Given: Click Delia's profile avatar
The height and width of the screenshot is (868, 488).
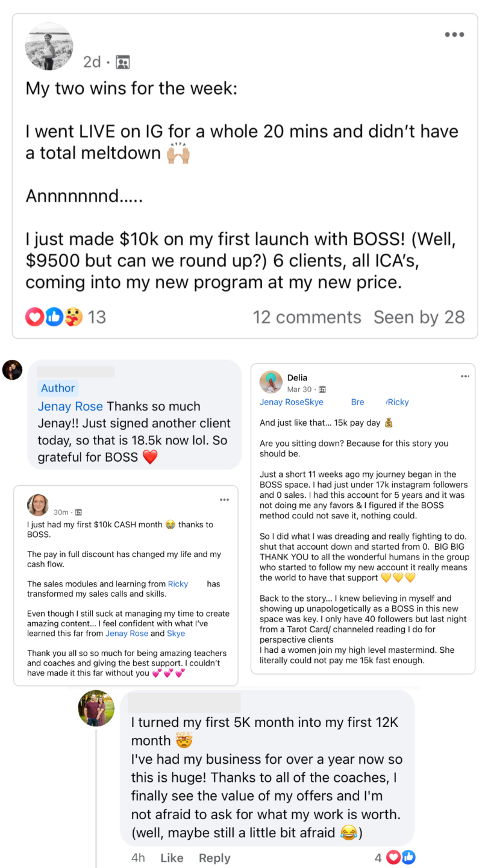Looking at the screenshot, I should (x=271, y=382).
